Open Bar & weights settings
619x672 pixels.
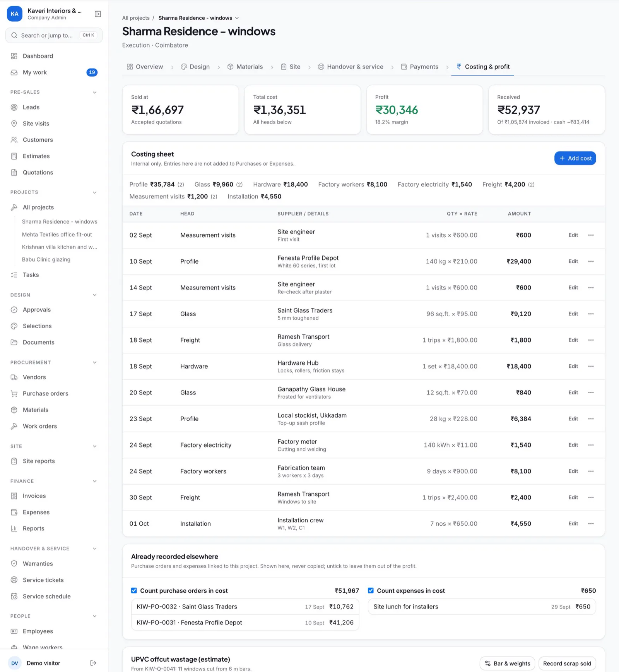coord(507,663)
